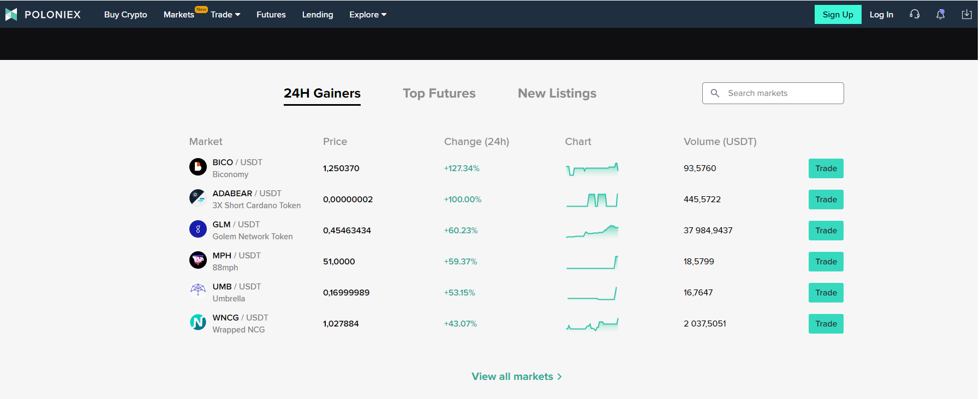
Task: Click the MPH / USDT market name
Action: click(x=236, y=256)
